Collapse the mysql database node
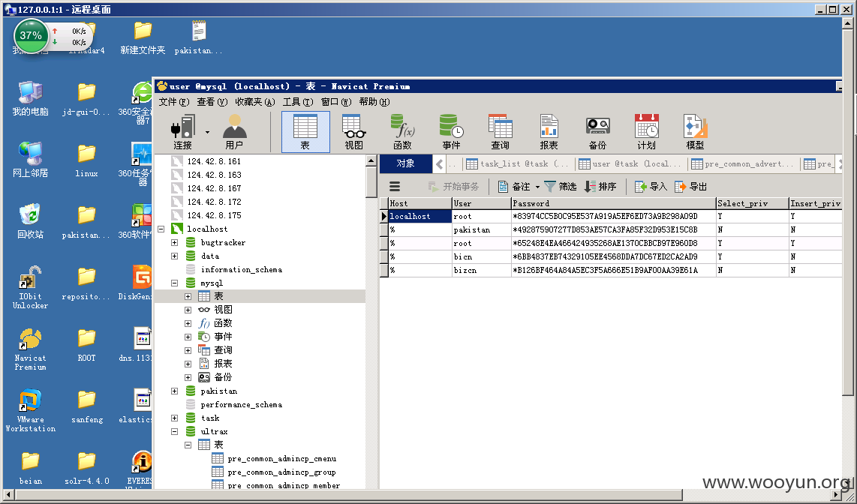The height and width of the screenshot is (504, 857). pyautogui.click(x=174, y=283)
